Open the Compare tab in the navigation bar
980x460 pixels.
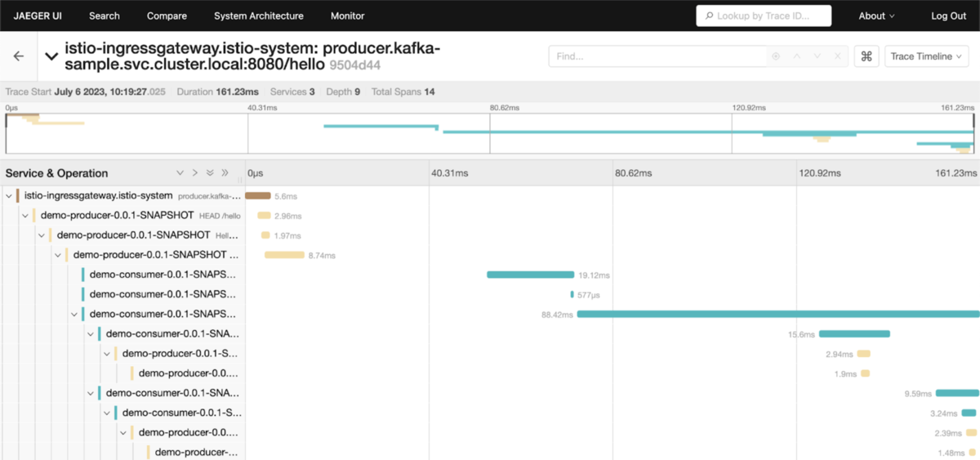[x=167, y=16]
